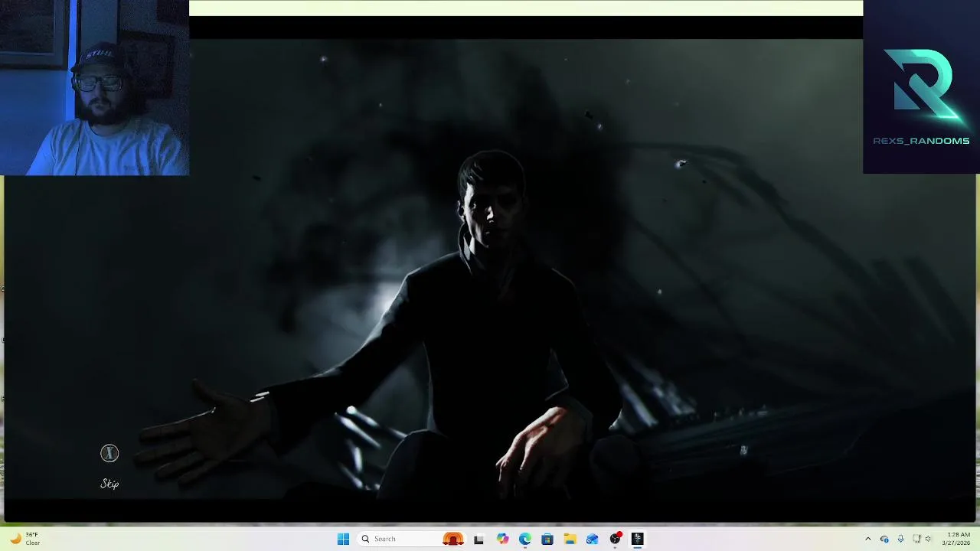
Task: Focus the taskbar Search box
Action: click(x=412, y=539)
